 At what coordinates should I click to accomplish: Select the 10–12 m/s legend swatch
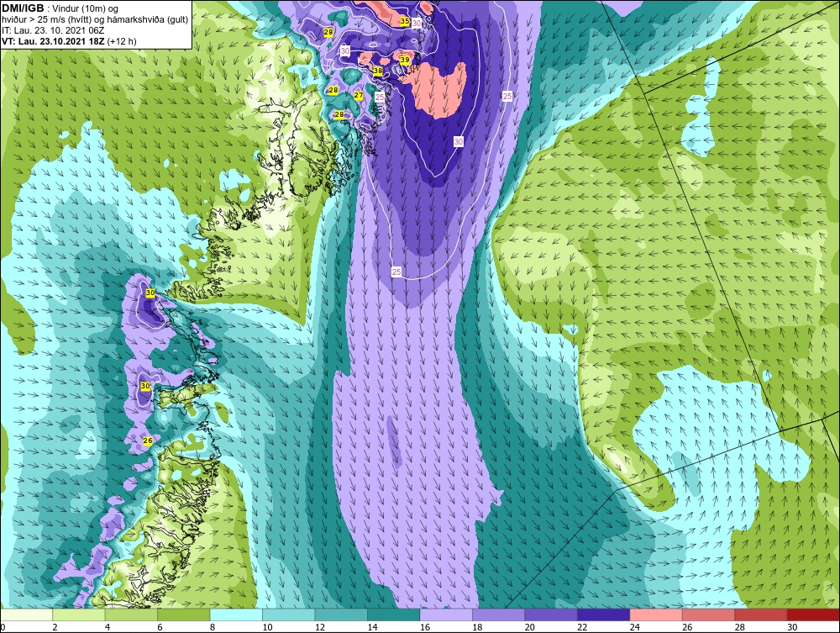pos(289,615)
